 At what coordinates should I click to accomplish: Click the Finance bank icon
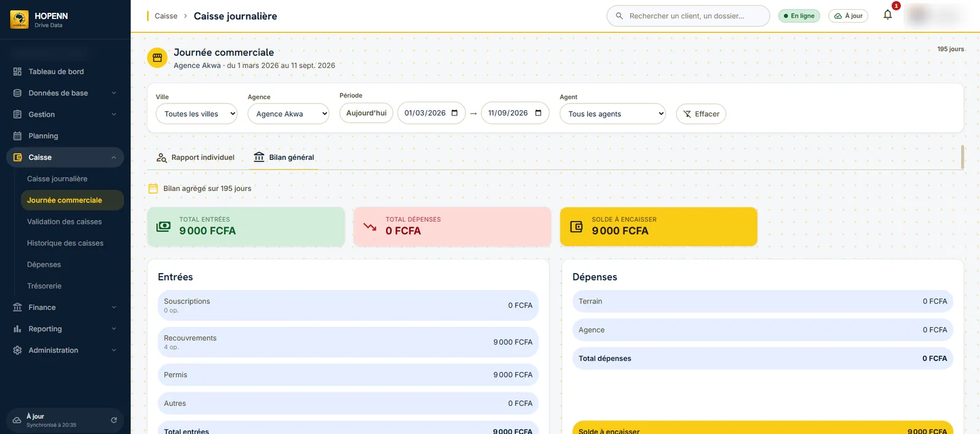17,307
